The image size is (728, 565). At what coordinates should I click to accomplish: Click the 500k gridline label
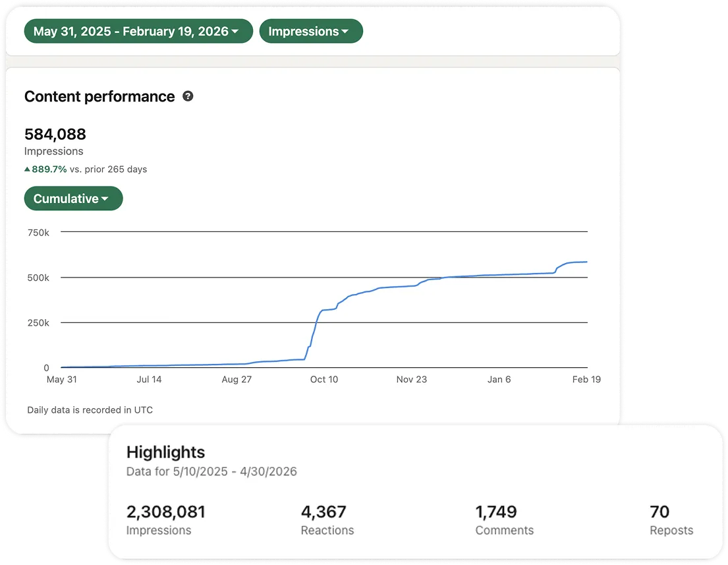pyautogui.click(x=38, y=278)
